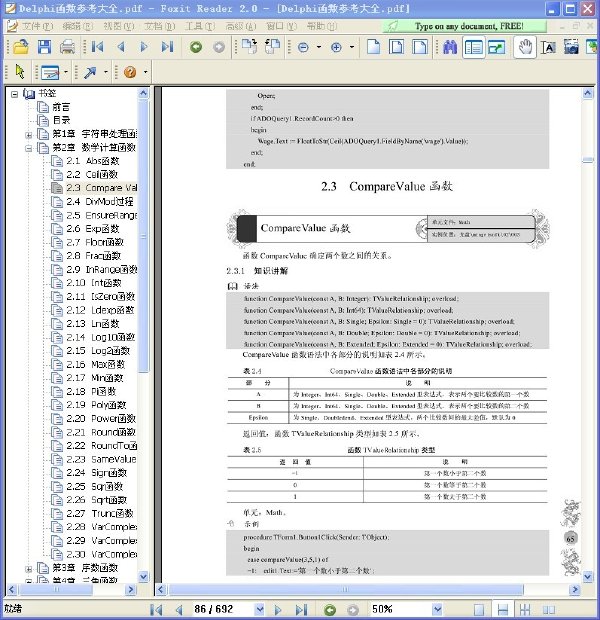Click the grey next view arrow in toolbar

(x=219, y=47)
